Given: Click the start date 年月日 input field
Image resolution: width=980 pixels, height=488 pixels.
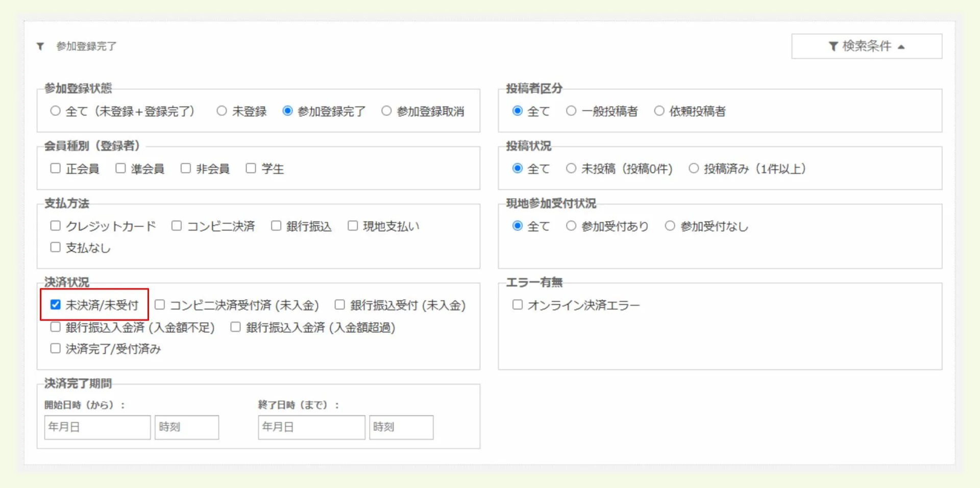Looking at the screenshot, I should (x=96, y=427).
